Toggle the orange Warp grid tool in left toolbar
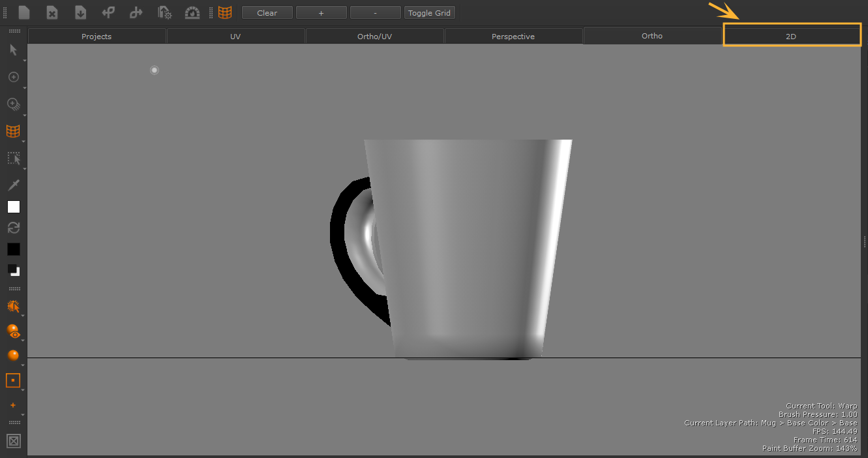Image resolution: width=868 pixels, height=458 pixels. pos(13,131)
